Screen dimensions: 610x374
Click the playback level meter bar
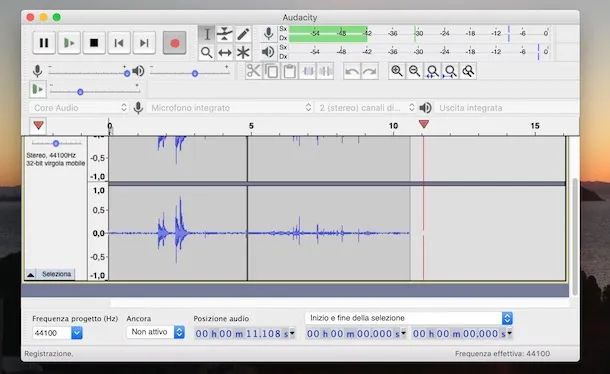[419, 52]
